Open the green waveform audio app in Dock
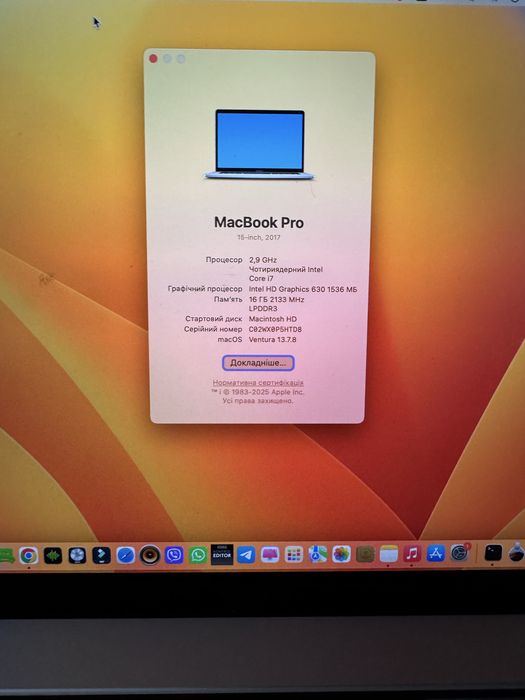 click(53, 555)
